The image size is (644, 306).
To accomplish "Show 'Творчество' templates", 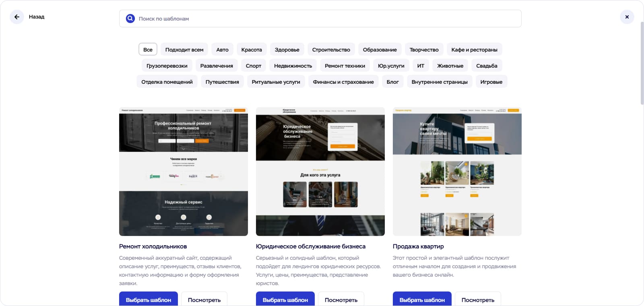I will (x=424, y=50).
